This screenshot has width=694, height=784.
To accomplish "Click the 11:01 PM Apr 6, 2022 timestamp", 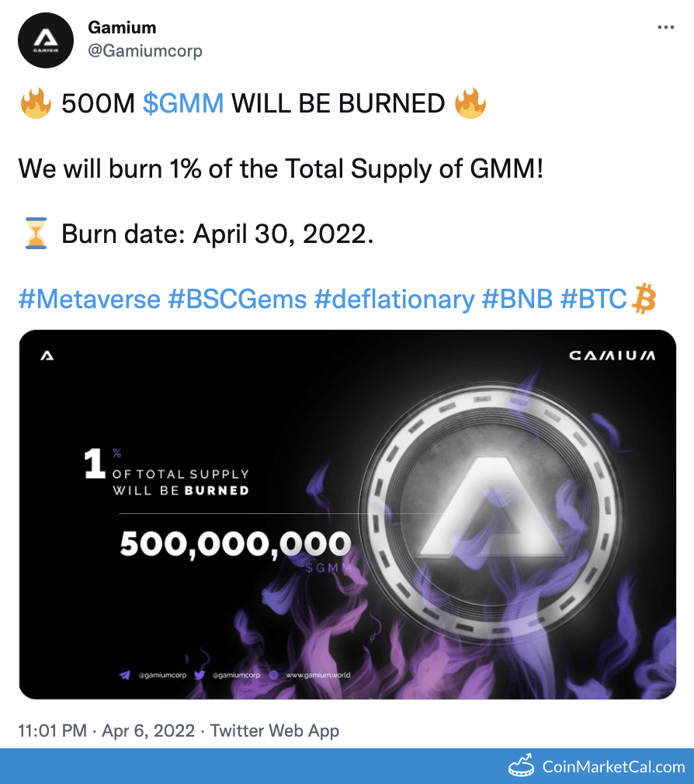I will click(x=106, y=730).
